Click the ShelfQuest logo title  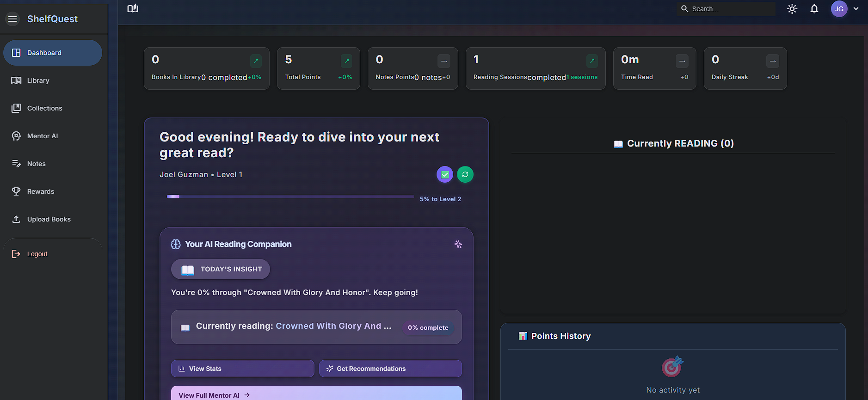tap(52, 19)
